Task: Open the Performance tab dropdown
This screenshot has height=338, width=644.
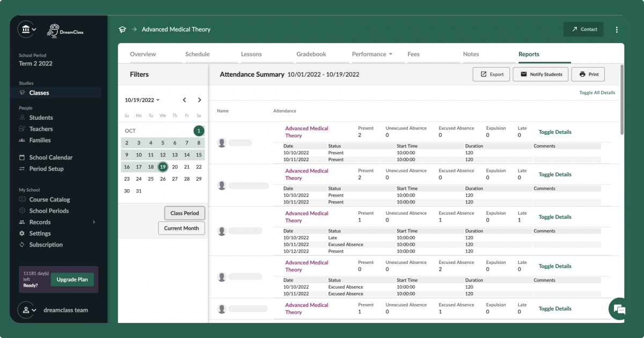Action: click(x=372, y=54)
